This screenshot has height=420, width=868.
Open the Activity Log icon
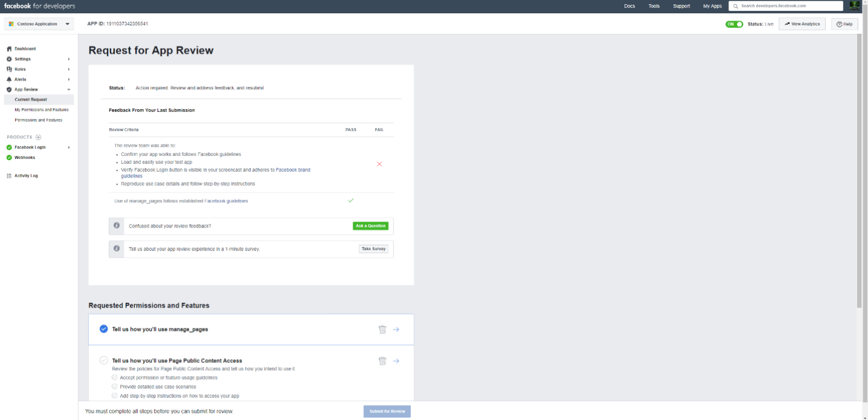pos(10,175)
